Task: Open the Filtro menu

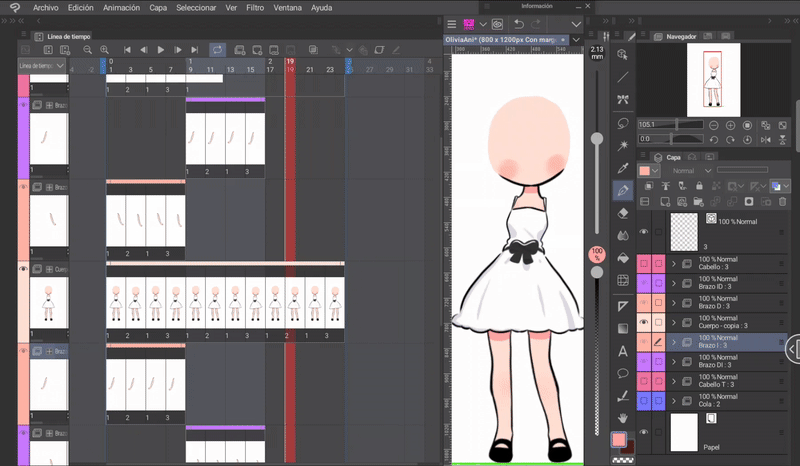Action: click(x=255, y=7)
